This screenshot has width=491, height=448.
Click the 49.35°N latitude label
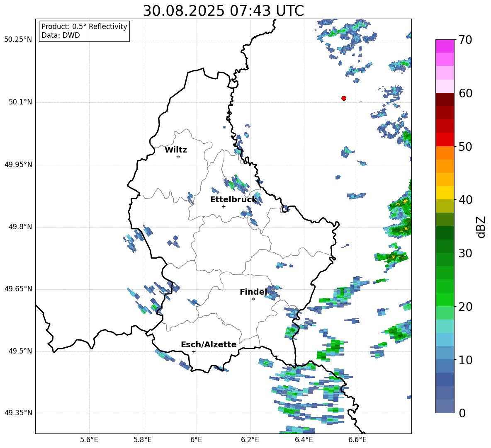(18, 413)
